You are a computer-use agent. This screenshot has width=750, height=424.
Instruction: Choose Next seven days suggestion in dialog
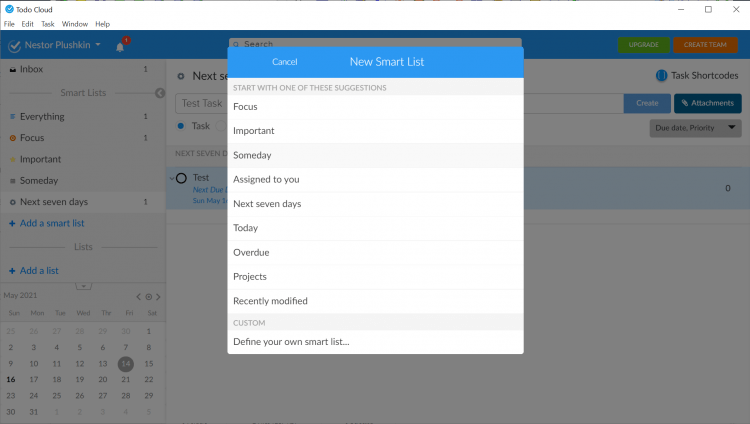tap(375, 204)
